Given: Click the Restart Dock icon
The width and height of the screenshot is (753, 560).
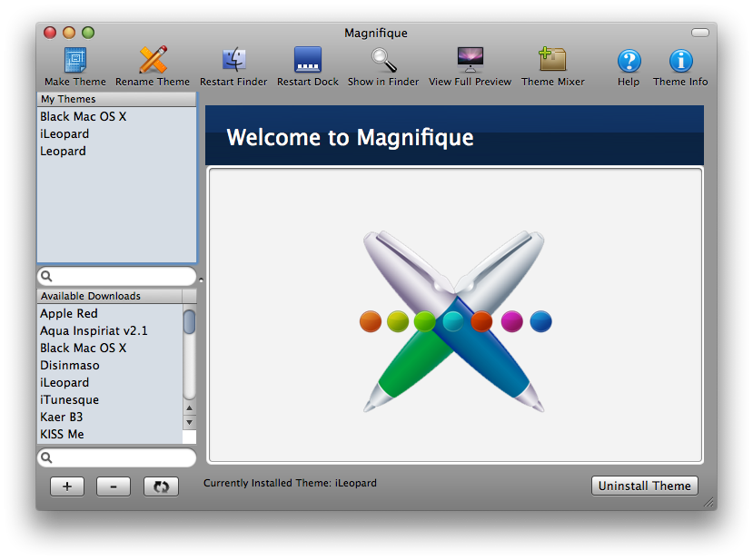Looking at the screenshot, I should [x=307, y=60].
